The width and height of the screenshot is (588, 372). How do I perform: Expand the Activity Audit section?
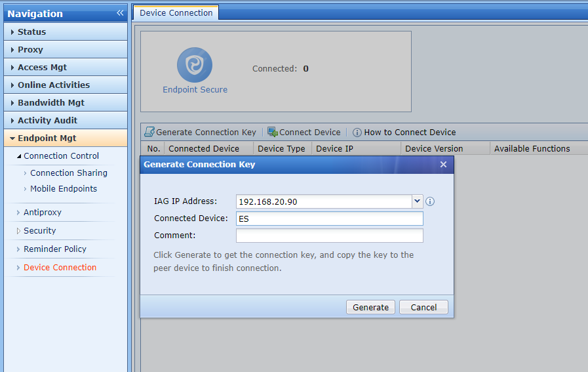66,120
